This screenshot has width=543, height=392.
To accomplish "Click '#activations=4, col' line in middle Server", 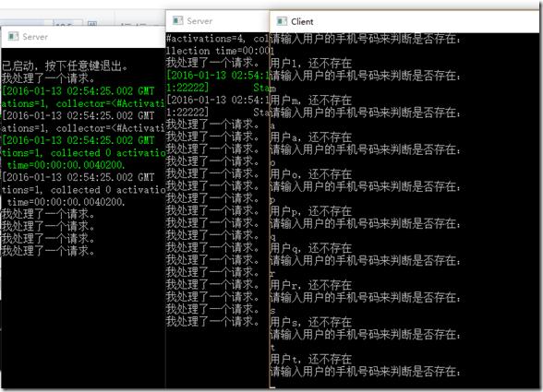I will tap(218, 39).
